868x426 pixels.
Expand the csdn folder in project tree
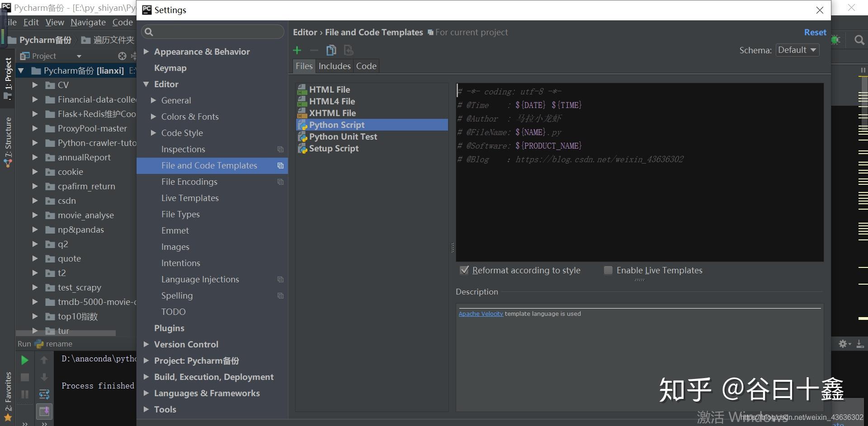[35, 201]
